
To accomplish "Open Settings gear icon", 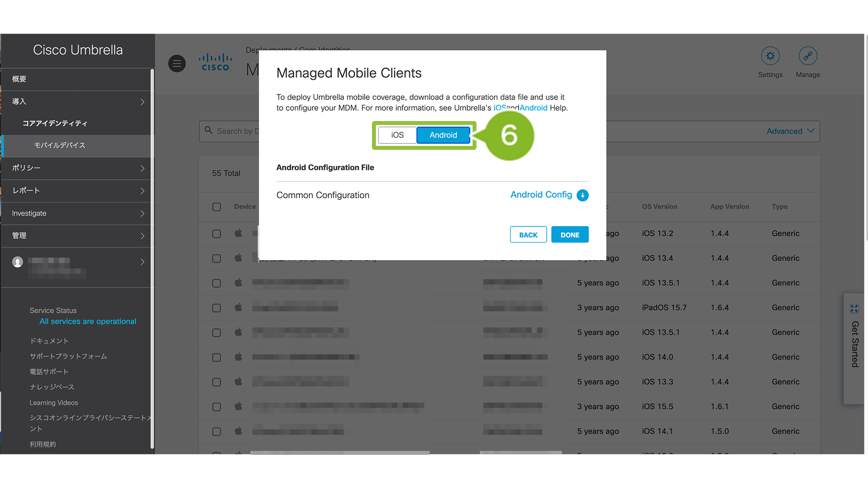I will click(770, 56).
